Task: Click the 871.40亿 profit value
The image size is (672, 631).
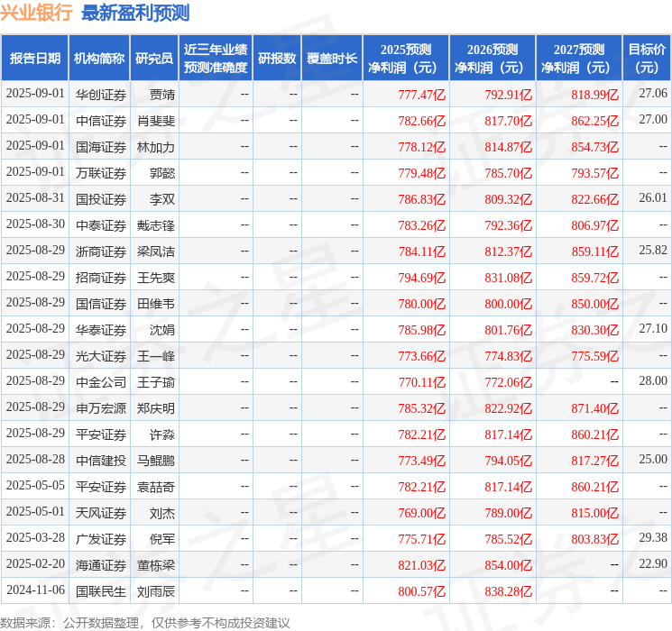Action: click(x=594, y=408)
